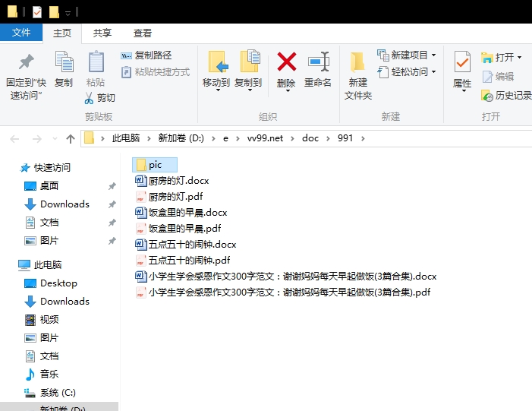Click the Rename icon

click(x=318, y=69)
